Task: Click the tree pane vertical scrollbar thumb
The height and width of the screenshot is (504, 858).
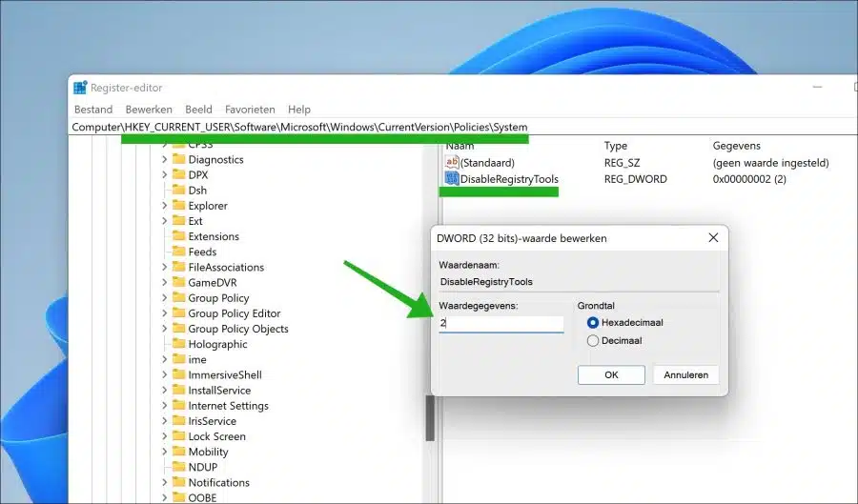Action: (x=430, y=417)
